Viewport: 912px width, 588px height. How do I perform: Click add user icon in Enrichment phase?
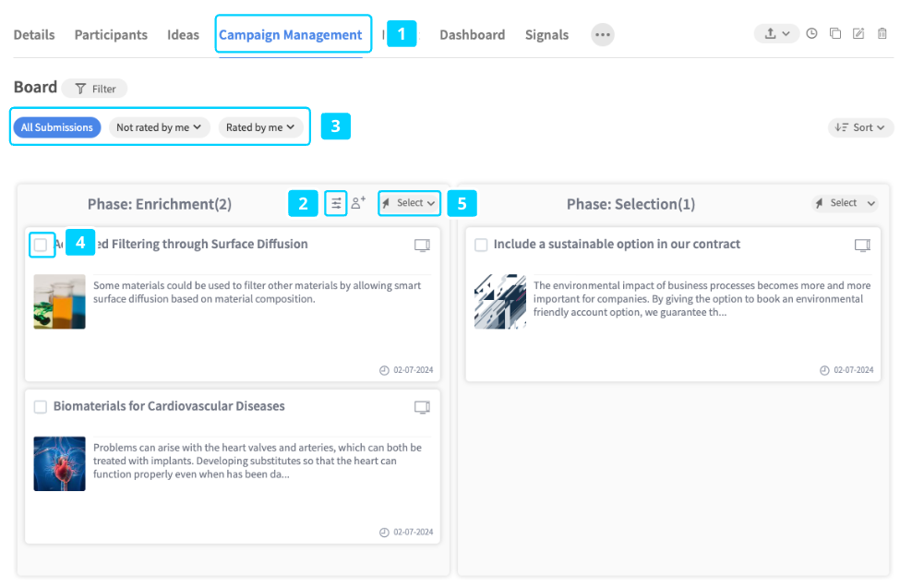[359, 203]
